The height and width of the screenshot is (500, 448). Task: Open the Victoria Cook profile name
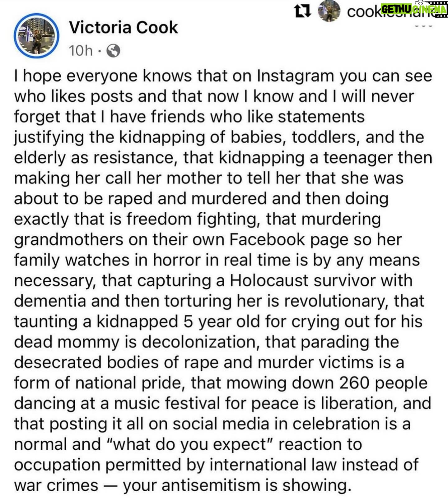click(123, 28)
